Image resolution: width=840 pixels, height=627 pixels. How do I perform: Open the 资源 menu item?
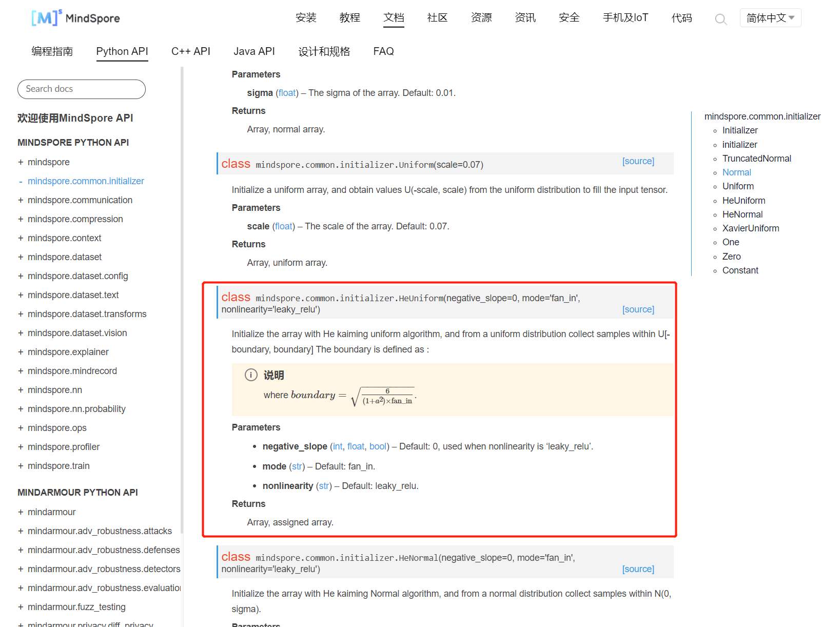pos(481,18)
